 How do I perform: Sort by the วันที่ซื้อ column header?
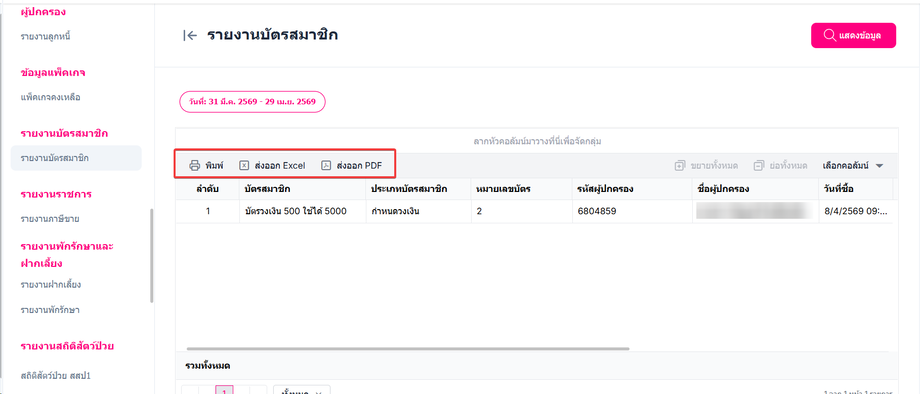point(855,189)
